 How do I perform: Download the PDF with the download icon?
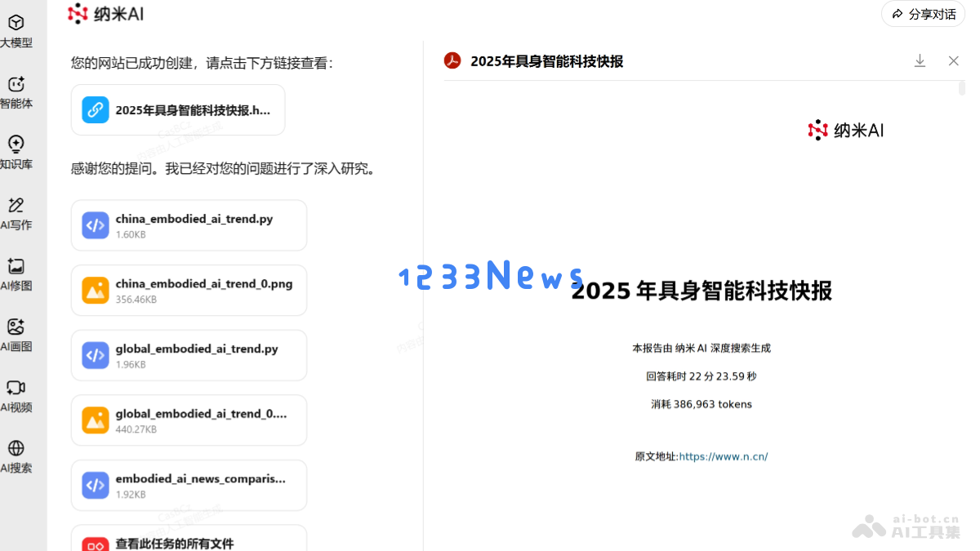point(920,61)
